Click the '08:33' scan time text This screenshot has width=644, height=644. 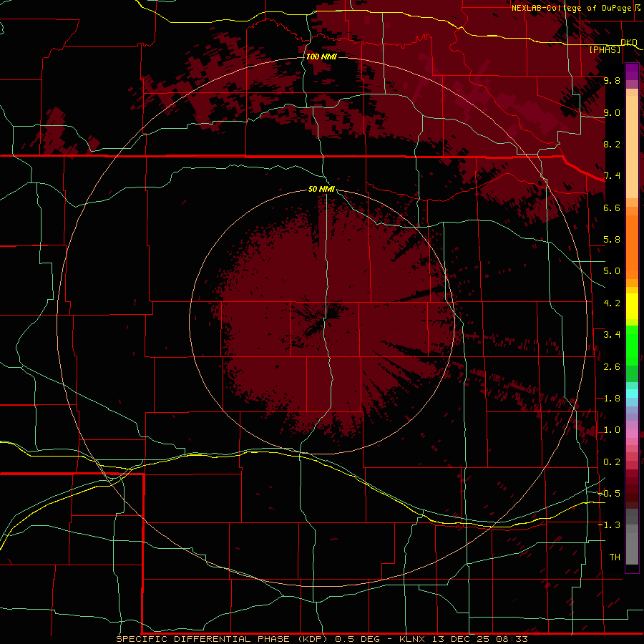pyautogui.click(x=512, y=639)
